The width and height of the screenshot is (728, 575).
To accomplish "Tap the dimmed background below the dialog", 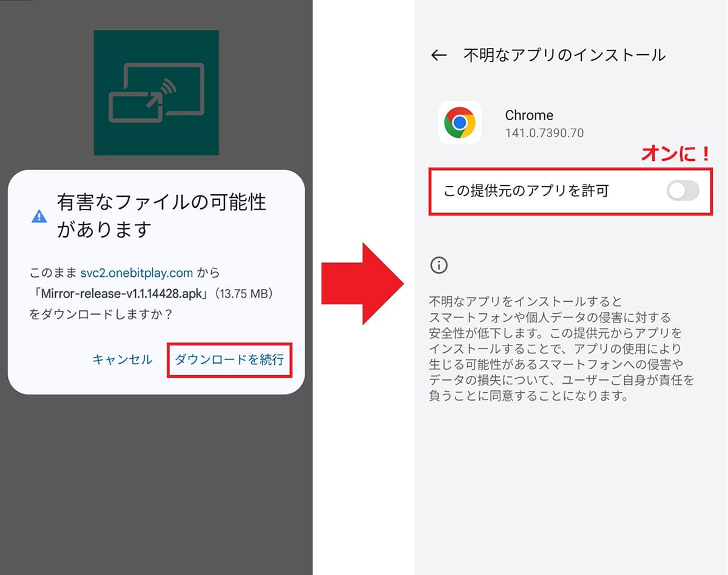I will [x=156, y=480].
